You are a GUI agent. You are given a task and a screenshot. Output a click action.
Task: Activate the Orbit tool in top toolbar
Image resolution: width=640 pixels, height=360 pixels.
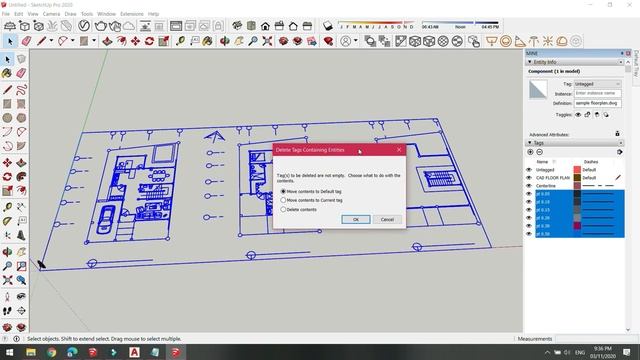pos(224,41)
